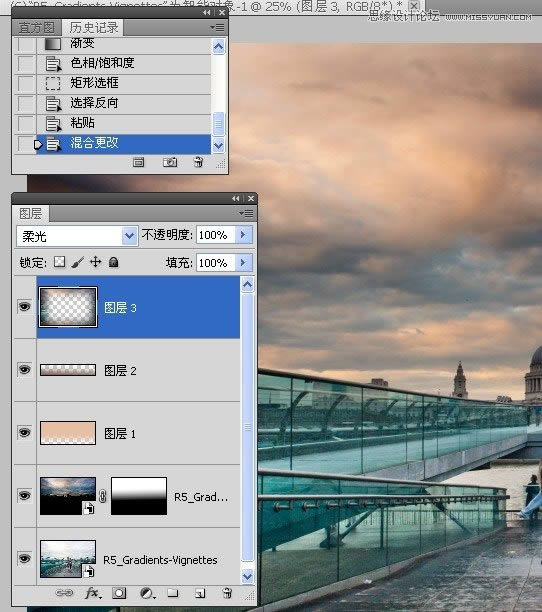Expand the 不透明度 opacity slider arrow

click(243, 235)
